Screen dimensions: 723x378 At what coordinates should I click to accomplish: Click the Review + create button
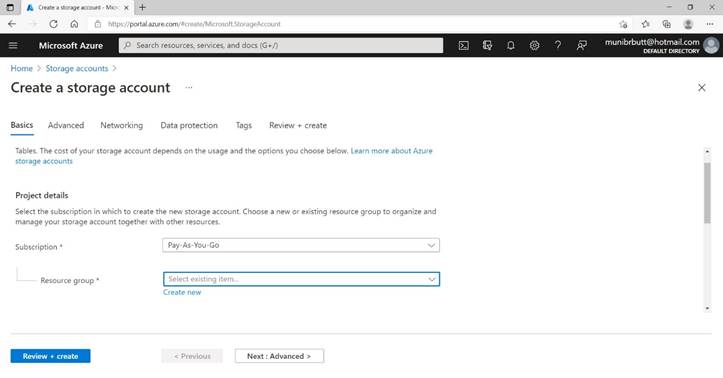(x=50, y=356)
